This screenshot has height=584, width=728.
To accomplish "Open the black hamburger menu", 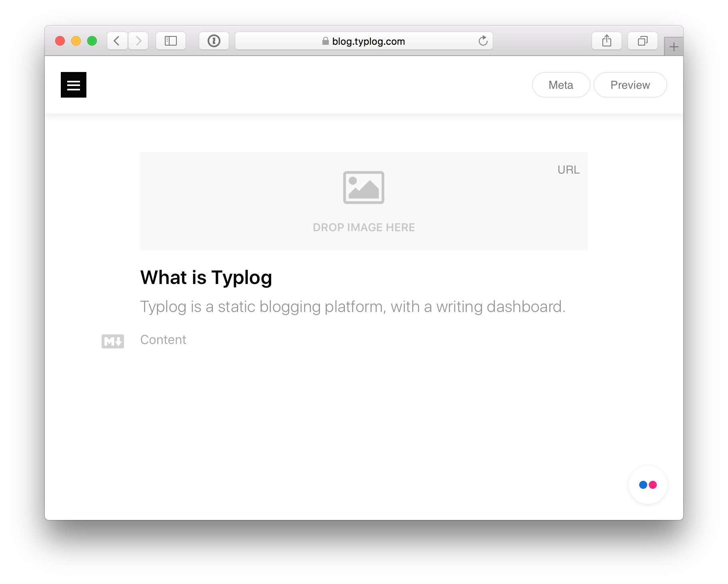I will click(74, 85).
